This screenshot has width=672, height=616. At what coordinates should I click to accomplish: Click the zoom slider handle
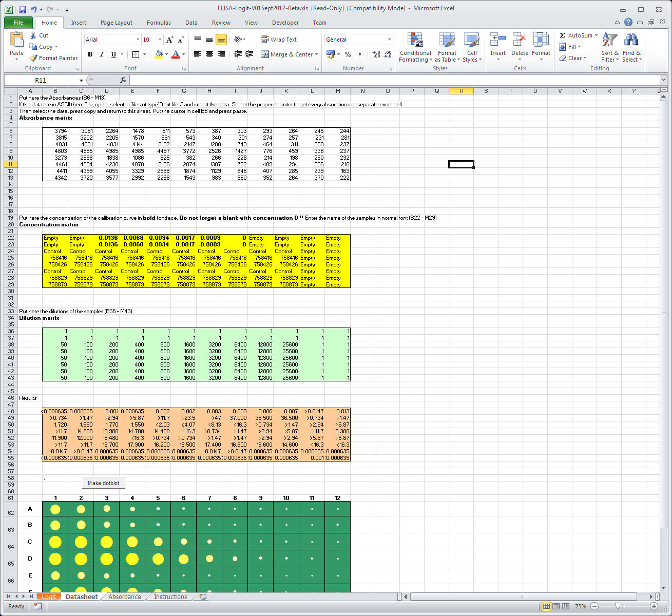[x=618, y=606]
